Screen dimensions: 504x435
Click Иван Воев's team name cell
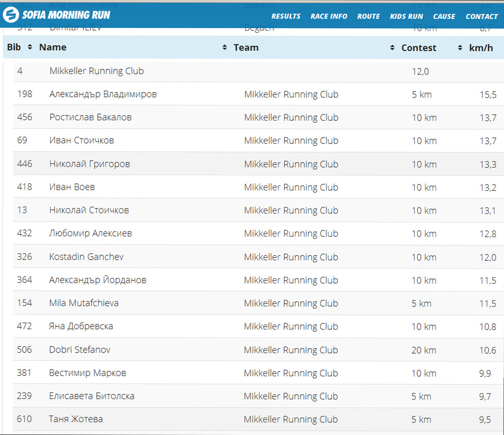click(x=291, y=187)
